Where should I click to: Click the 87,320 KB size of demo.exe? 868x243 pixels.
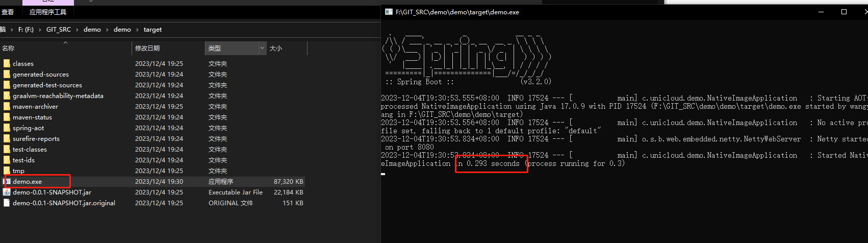click(x=289, y=182)
